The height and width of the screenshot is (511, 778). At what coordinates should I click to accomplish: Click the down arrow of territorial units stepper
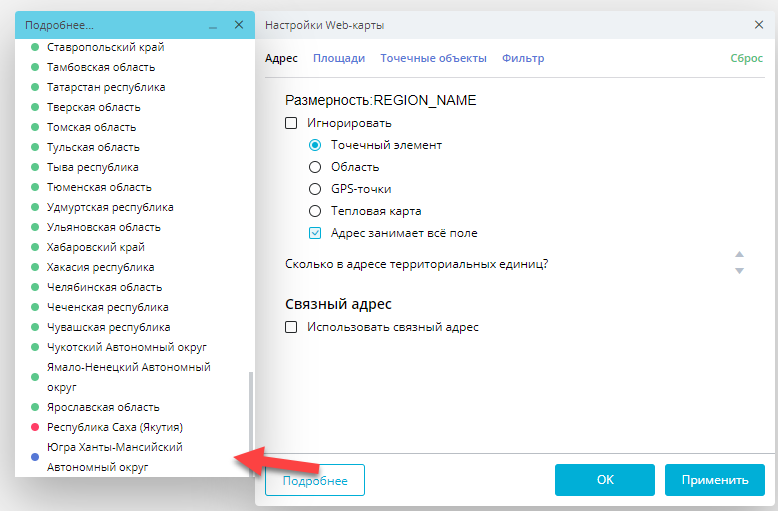pos(739,271)
